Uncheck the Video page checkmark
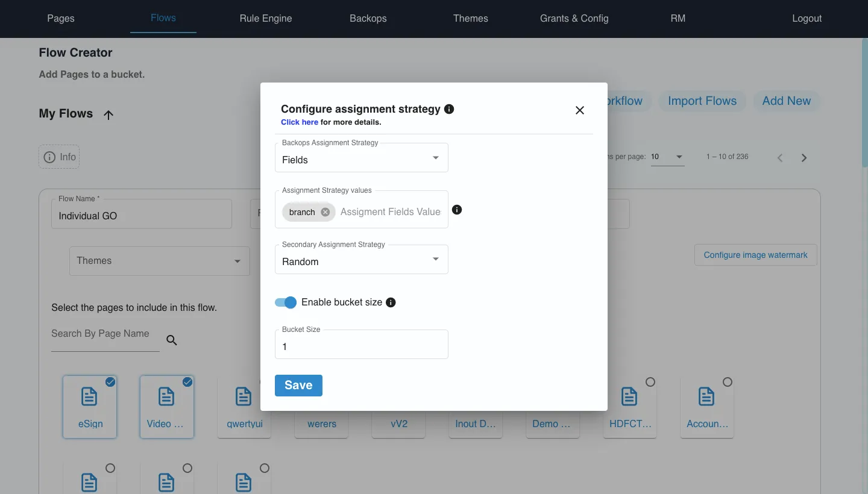This screenshot has height=494, width=868. 187,382
